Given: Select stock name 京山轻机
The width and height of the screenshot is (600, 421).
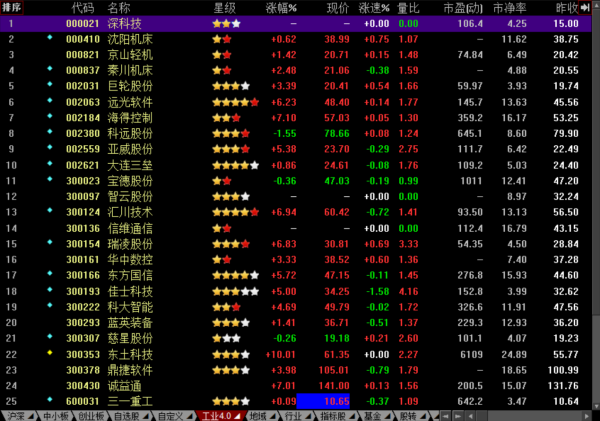Looking at the screenshot, I should [x=130, y=55].
